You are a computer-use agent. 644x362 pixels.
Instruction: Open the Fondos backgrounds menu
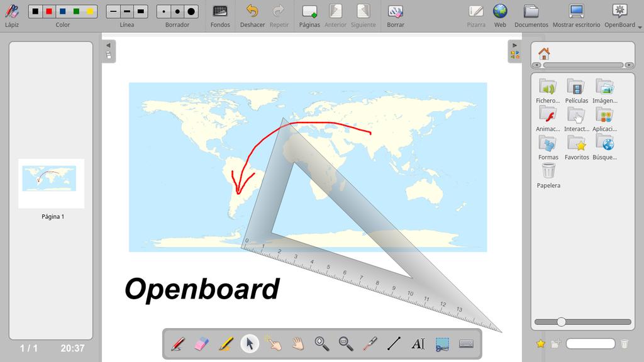(x=220, y=16)
